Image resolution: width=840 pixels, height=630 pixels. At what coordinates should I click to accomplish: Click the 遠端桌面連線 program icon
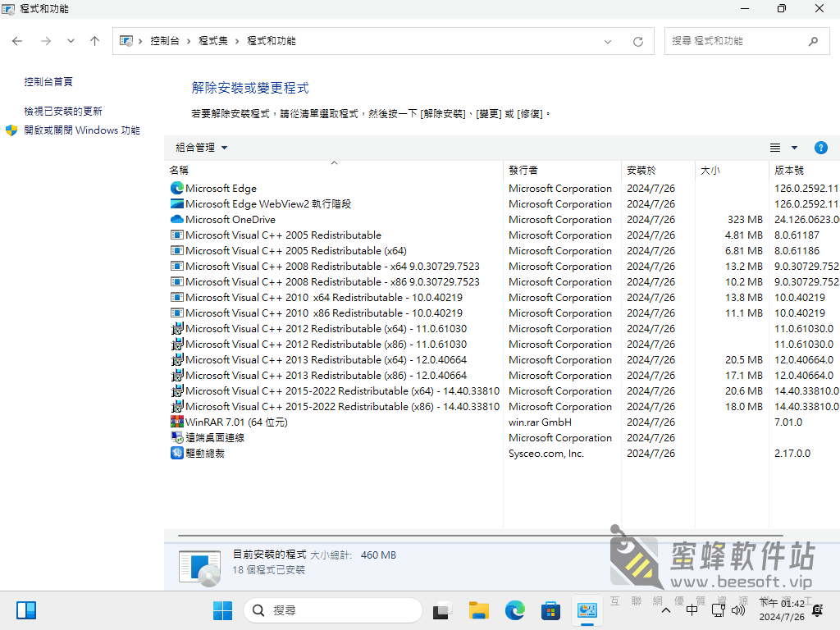pyautogui.click(x=177, y=437)
